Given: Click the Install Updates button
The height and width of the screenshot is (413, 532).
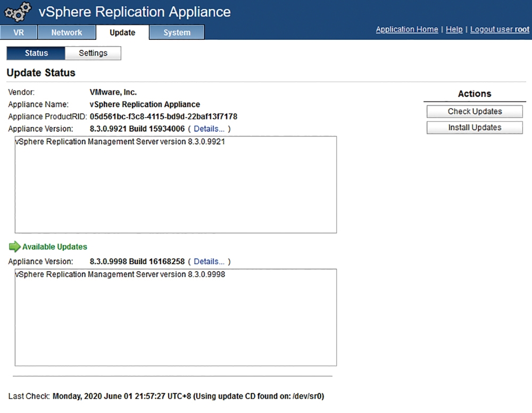Looking at the screenshot, I should (475, 128).
